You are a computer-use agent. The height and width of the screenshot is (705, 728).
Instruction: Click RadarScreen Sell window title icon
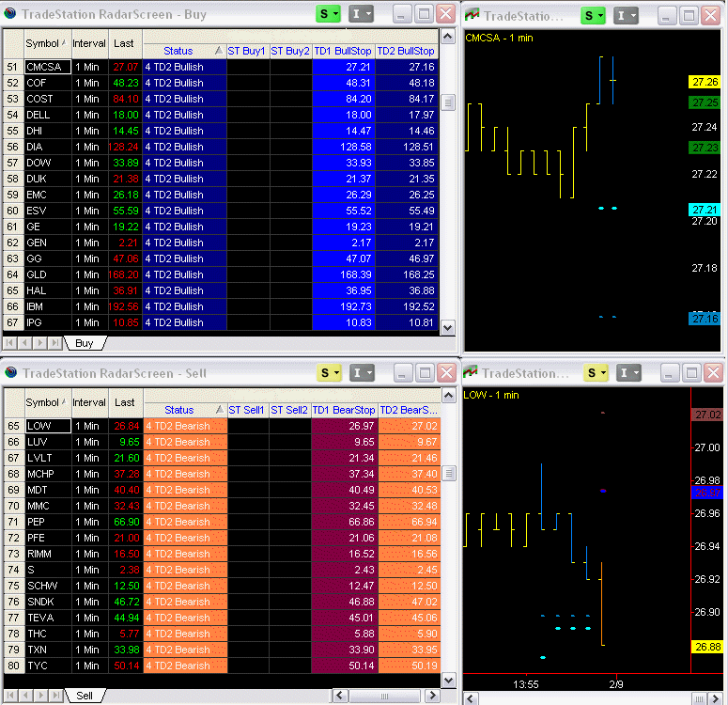11,372
